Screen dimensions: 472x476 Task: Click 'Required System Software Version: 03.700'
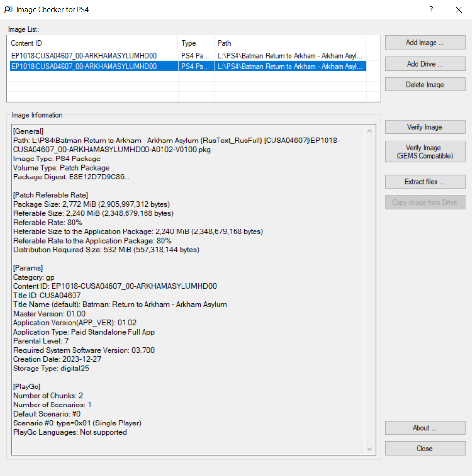point(84,350)
